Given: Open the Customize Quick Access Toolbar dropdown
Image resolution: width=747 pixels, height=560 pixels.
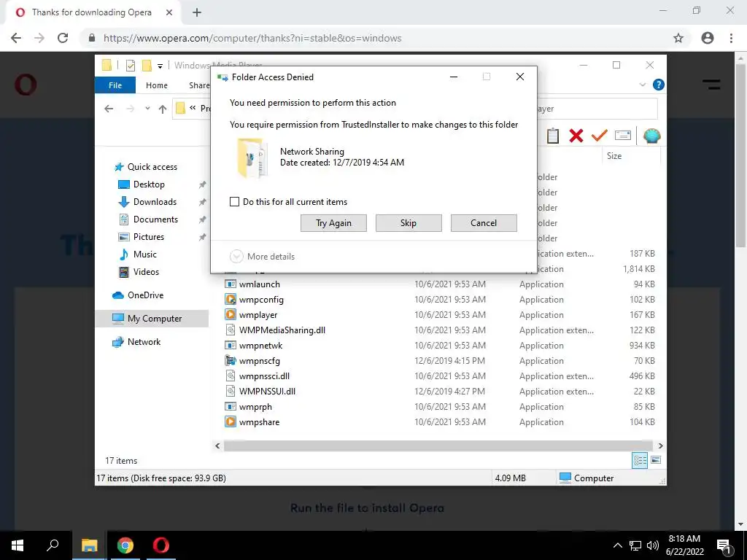Looking at the screenshot, I should [160, 66].
